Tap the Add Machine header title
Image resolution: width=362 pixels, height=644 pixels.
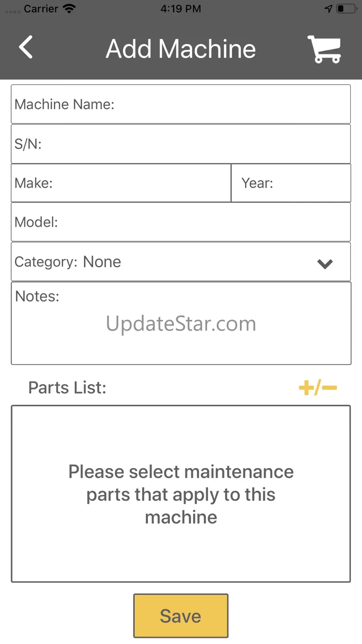click(181, 49)
